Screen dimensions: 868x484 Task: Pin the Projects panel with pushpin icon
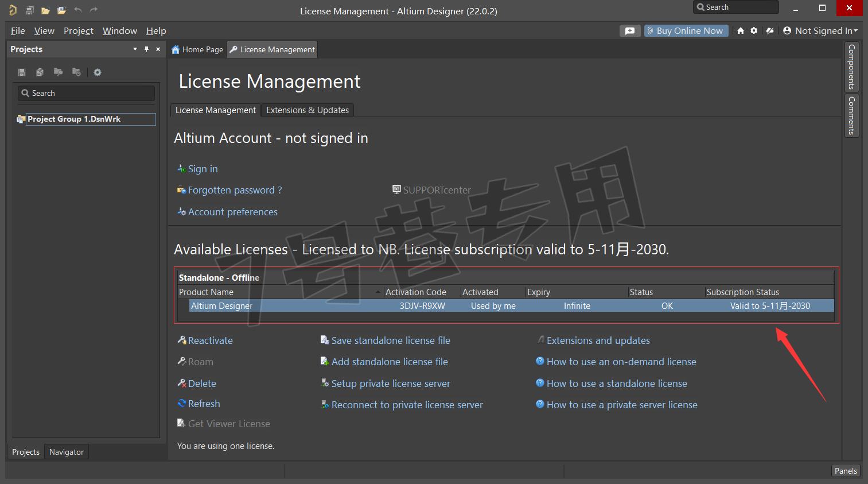[x=146, y=49]
